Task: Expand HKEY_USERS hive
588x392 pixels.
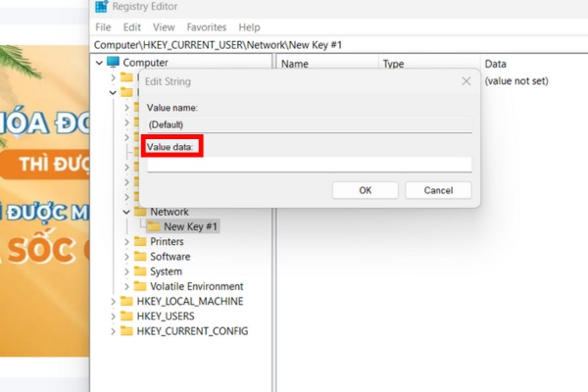Action: coord(113,317)
